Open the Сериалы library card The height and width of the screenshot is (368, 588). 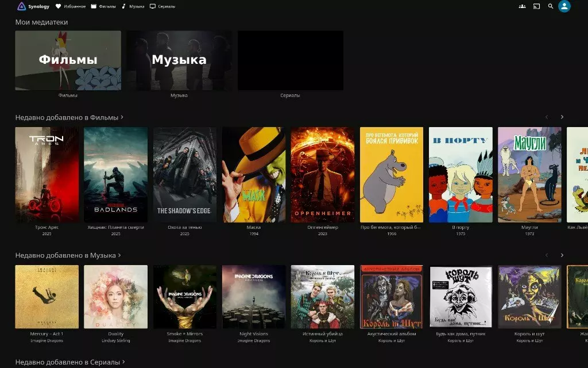pos(290,60)
